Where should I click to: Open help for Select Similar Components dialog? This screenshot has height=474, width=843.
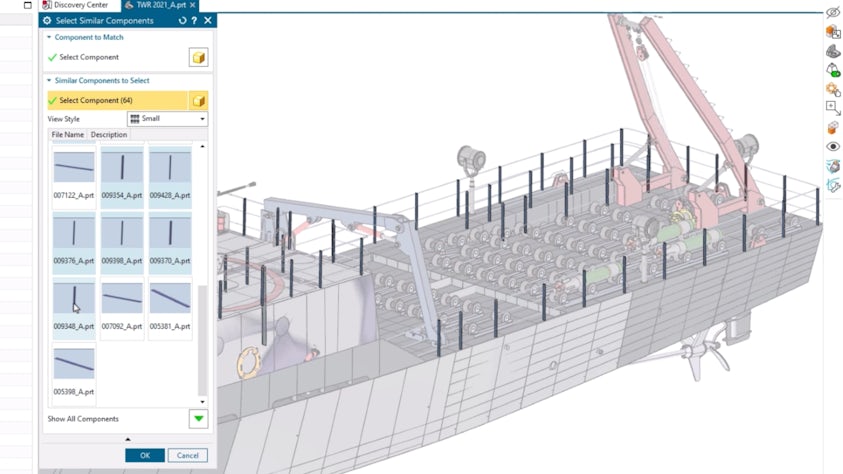pyautogui.click(x=194, y=20)
